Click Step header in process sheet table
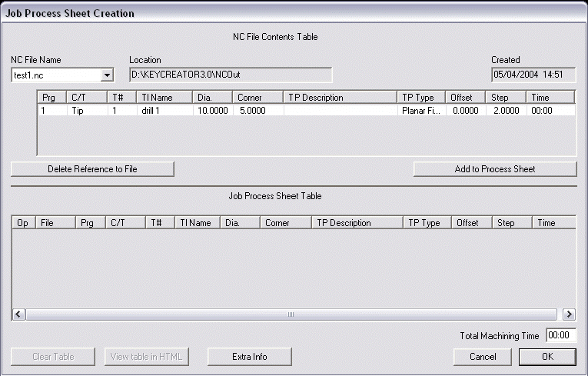This screenshot has height=376, width=588. tap(512, 223)
